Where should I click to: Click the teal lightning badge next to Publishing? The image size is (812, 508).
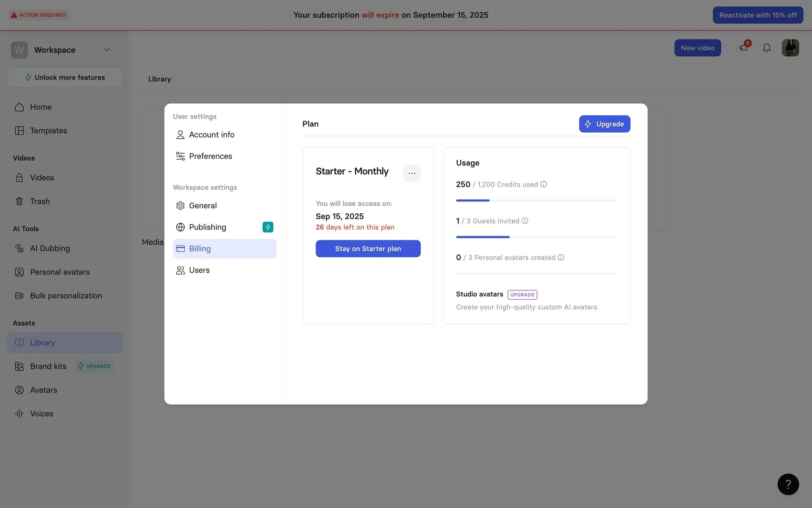[x=268, y=227]
